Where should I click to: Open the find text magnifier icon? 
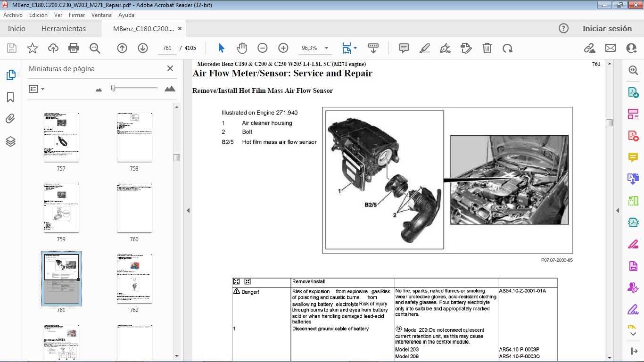(x=95, y=48)
